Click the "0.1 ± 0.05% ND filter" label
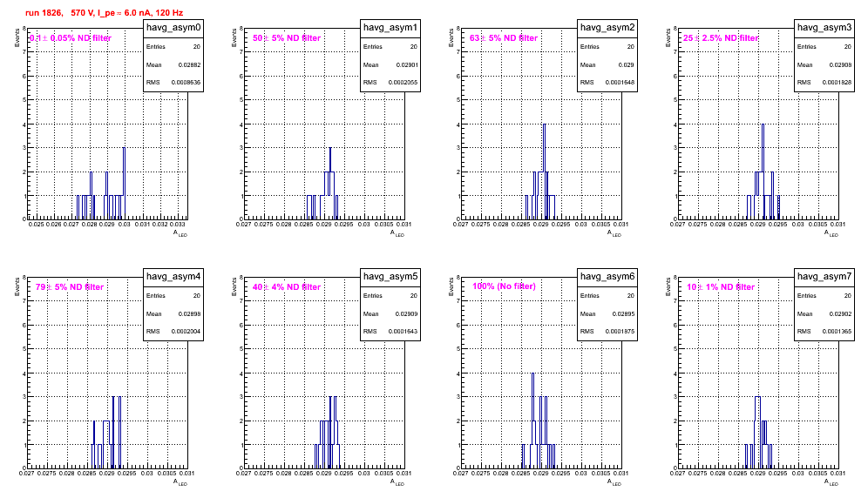The width and height of the screenshot is (868, 498). (71, 38)
